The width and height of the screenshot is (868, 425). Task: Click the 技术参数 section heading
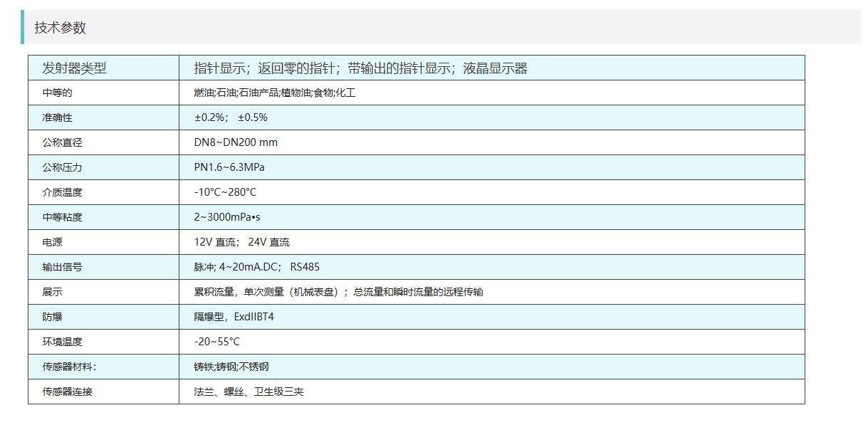(61, 28)
